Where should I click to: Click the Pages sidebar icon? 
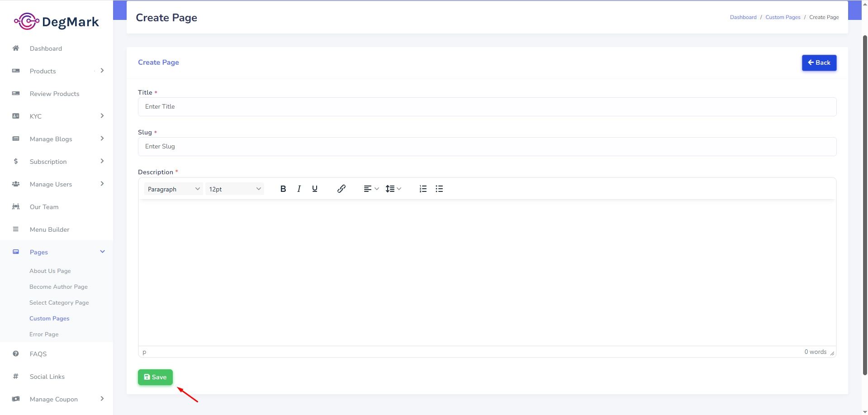pyautogui.click(x=16, y=252)
